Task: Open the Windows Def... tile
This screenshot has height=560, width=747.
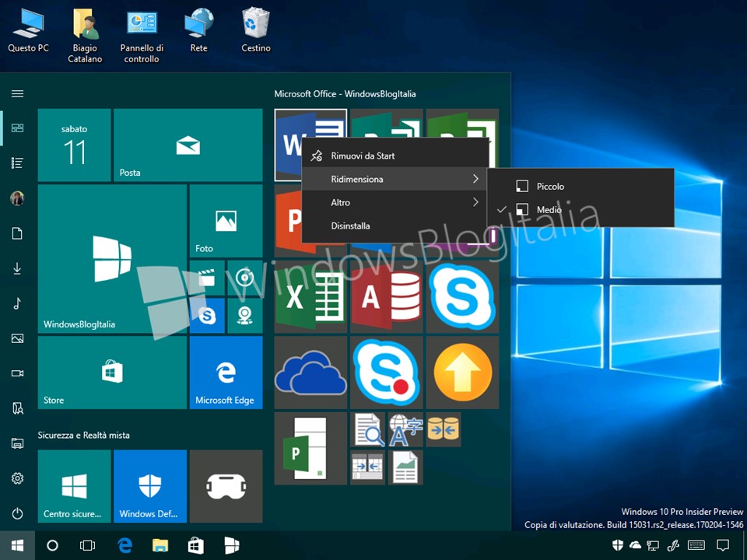Action: [x=150, y=486]
